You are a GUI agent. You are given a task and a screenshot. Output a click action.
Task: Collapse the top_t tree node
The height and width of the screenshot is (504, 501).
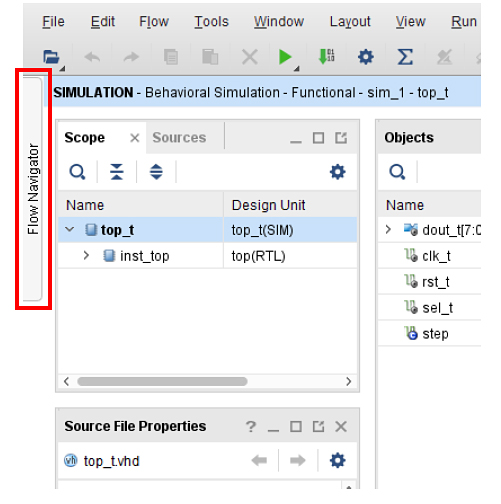(70, 229)
